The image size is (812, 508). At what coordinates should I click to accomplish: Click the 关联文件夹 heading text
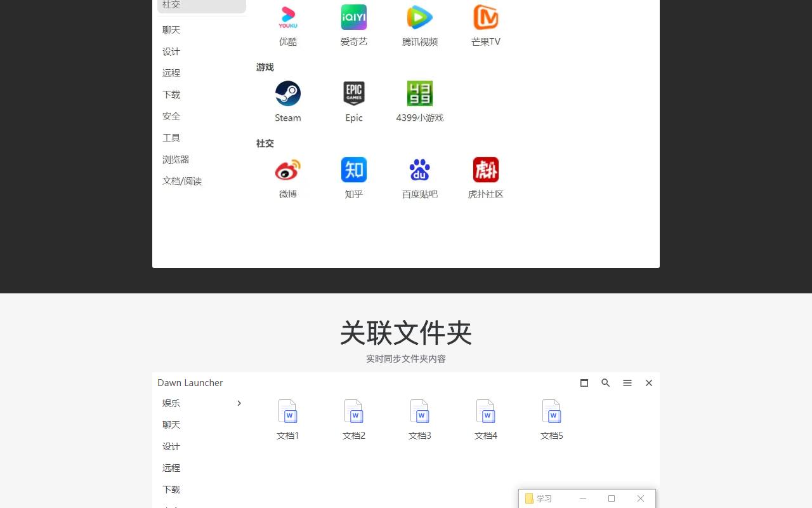(406, 333)
